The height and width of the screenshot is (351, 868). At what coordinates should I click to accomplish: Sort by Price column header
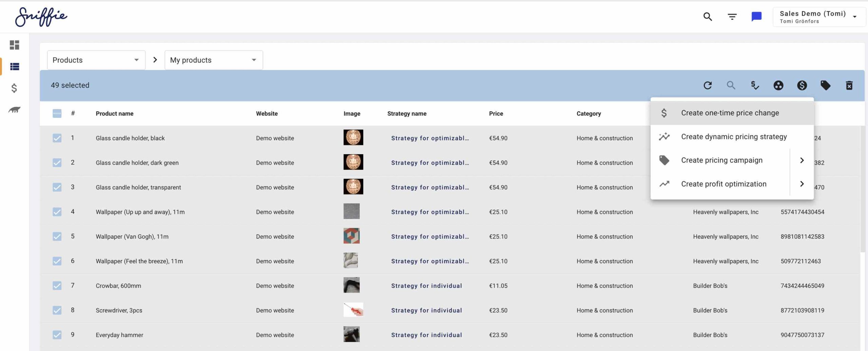click(496, 113)
